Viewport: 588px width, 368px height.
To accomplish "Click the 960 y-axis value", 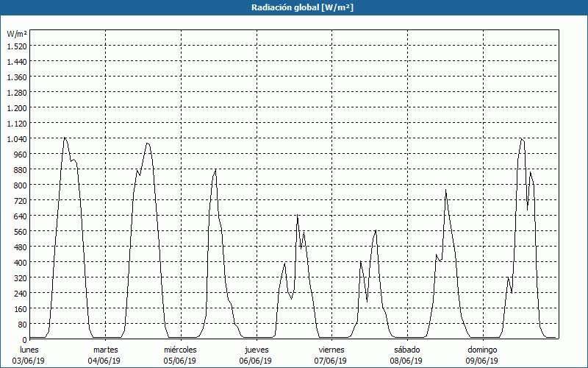I will (21, 155).
